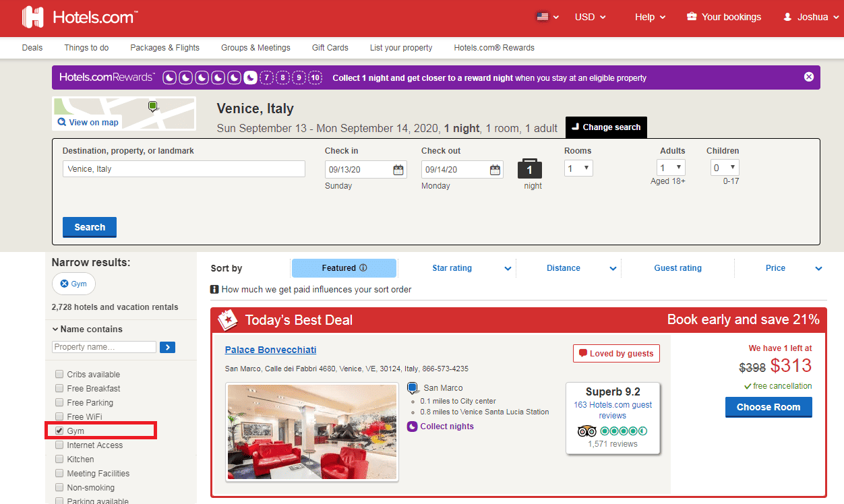Screen dimensions: 844x504
Task: Open the Gift Cards section
Action: (x=330, y=48)
